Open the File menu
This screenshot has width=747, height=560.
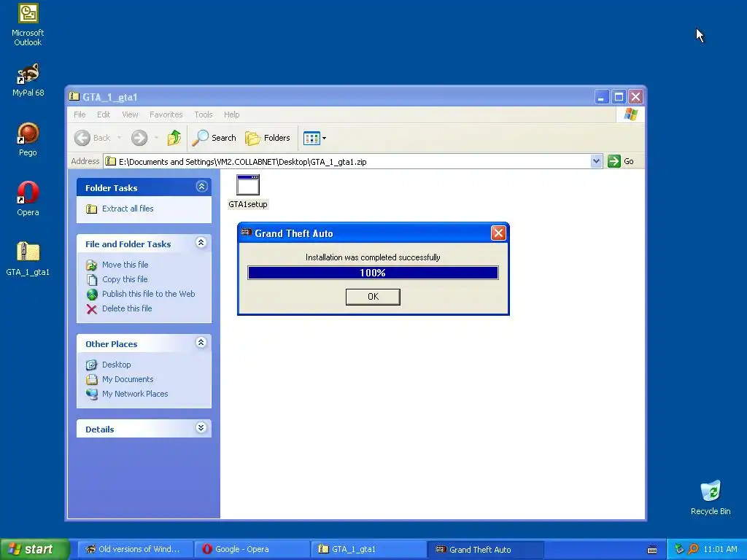click(x=80, y=114)
